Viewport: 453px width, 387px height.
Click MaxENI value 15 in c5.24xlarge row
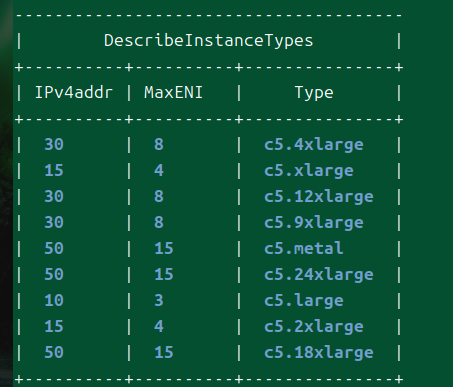click(x=164, y=274)
